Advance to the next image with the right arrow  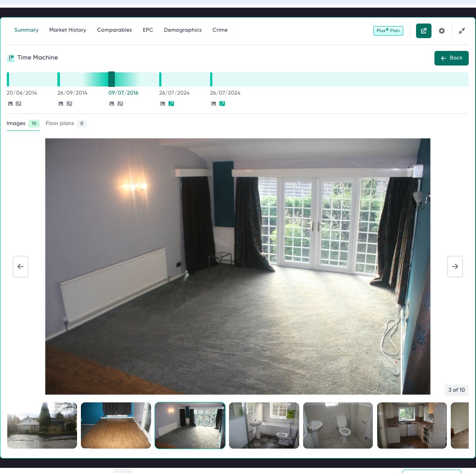click(455, 267)
